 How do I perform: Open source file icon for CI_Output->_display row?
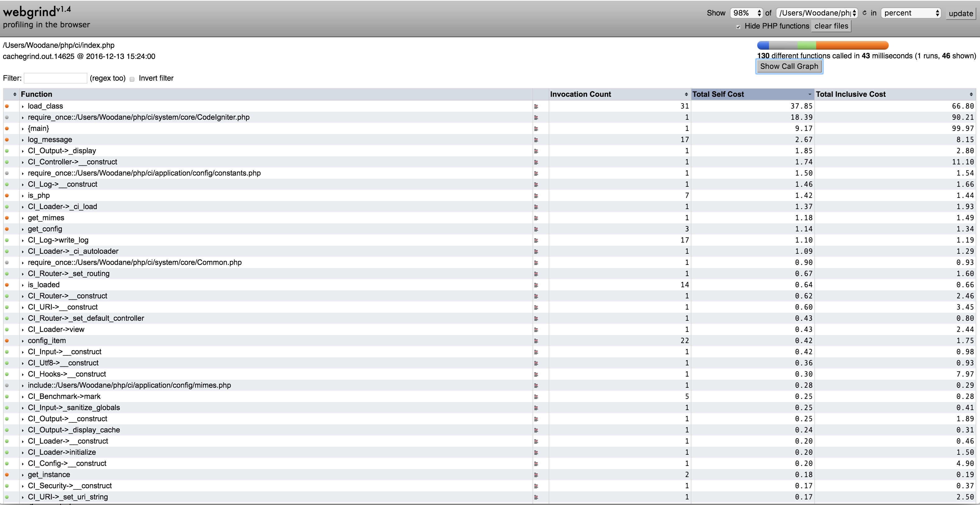point(536,151)
